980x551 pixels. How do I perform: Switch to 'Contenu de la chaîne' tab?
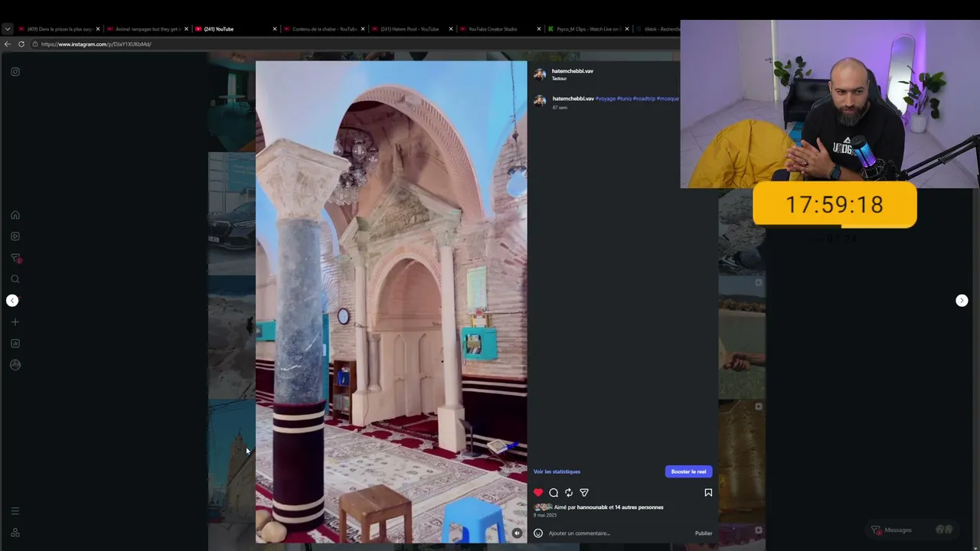(x=324, y=29)
